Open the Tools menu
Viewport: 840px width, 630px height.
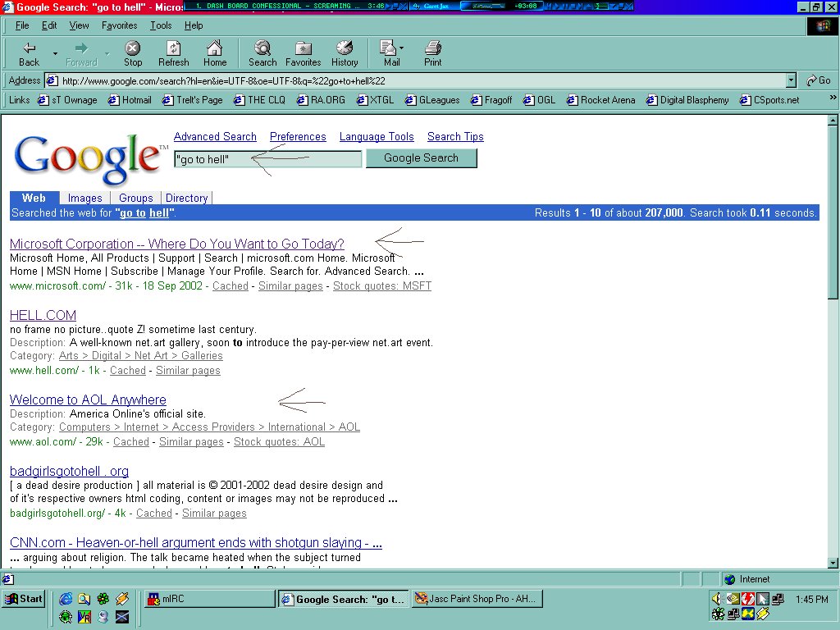tap(161, 25)
